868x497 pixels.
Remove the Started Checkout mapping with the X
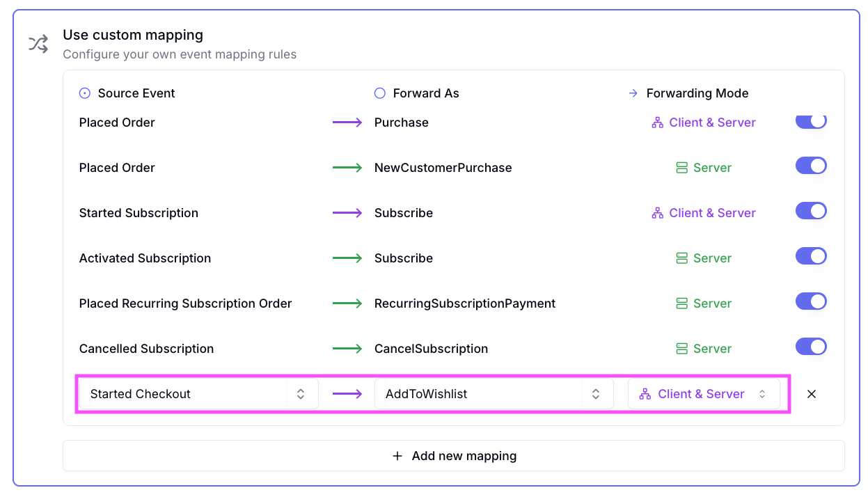811,393
